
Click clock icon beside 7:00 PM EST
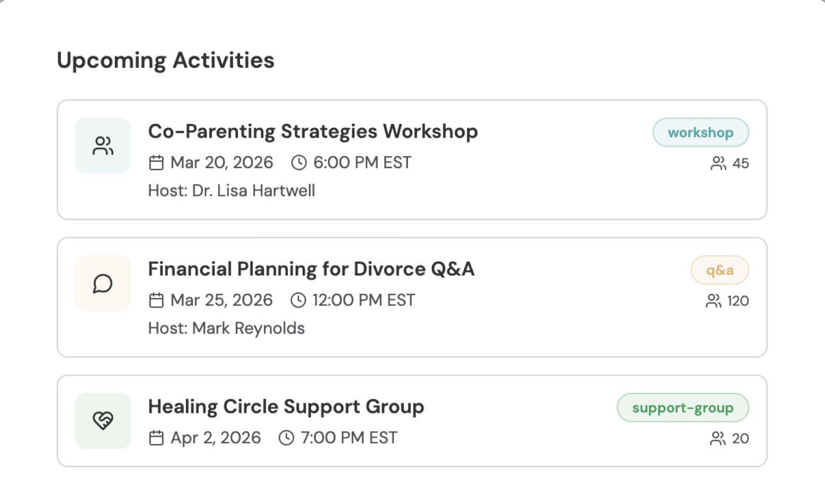point(286,438)
